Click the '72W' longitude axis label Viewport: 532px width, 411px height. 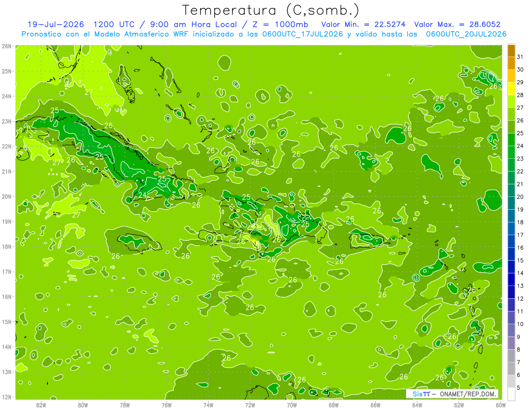250,405
